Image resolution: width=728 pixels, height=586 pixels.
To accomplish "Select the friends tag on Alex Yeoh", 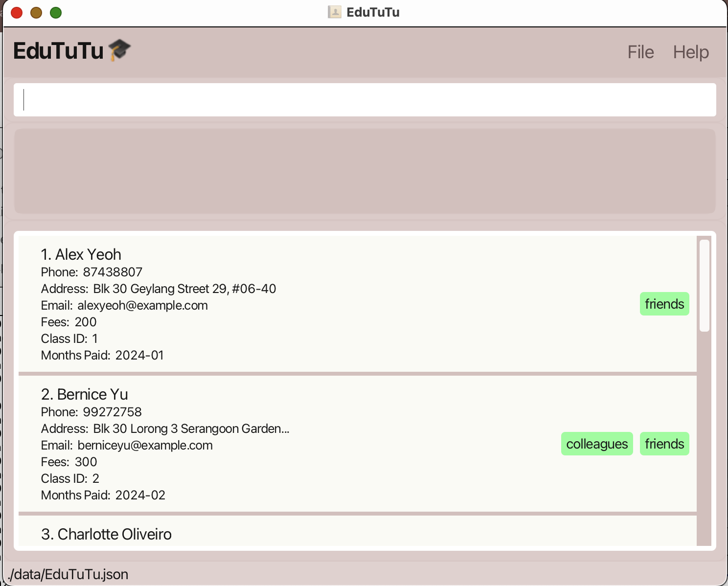I will click(x=664, y=304).
